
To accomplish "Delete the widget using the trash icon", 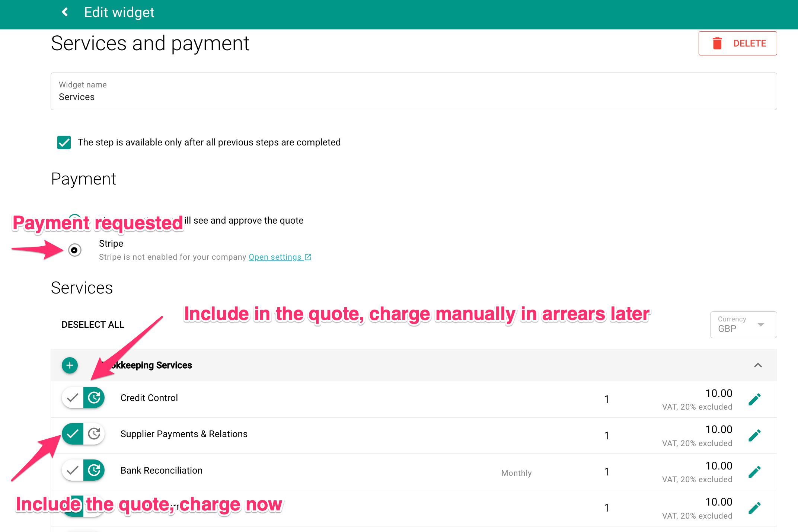I will point(716,43).
